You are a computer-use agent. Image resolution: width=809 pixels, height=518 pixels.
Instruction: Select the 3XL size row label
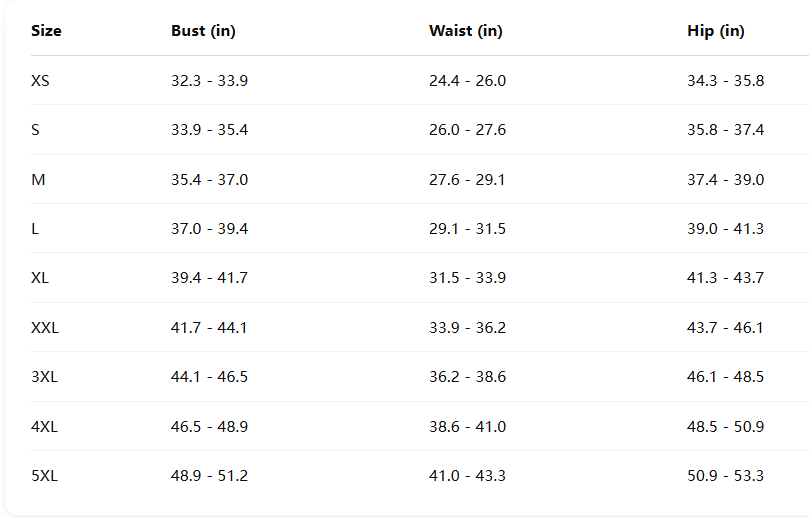(x=44, y=377)
